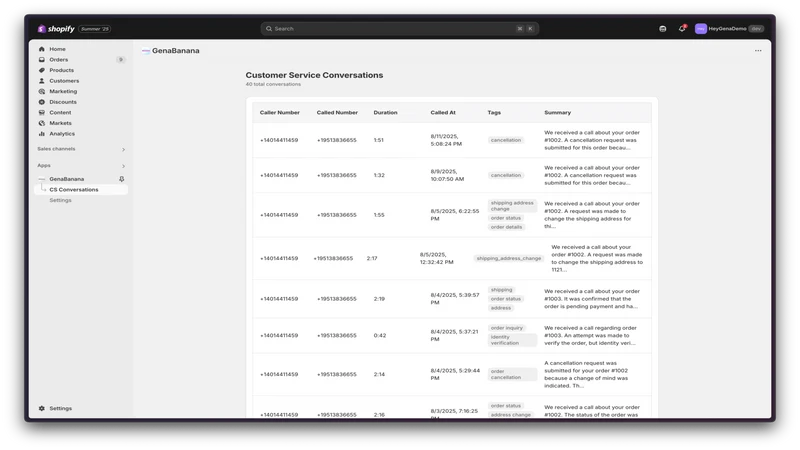800x450 pixels.
Task: Click the Search input field
Action: [400, 29]
